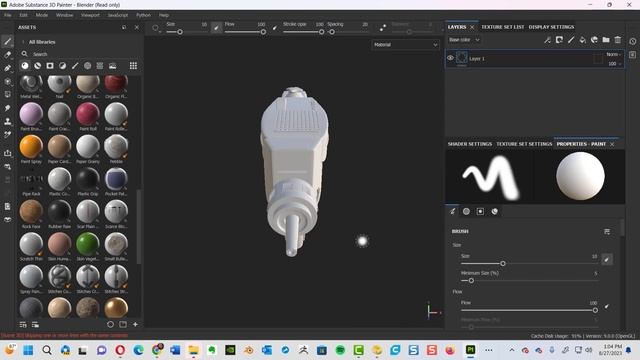Close the Assets panel
640x360 pixels.
pyautogui.click(x=137, y=27)
